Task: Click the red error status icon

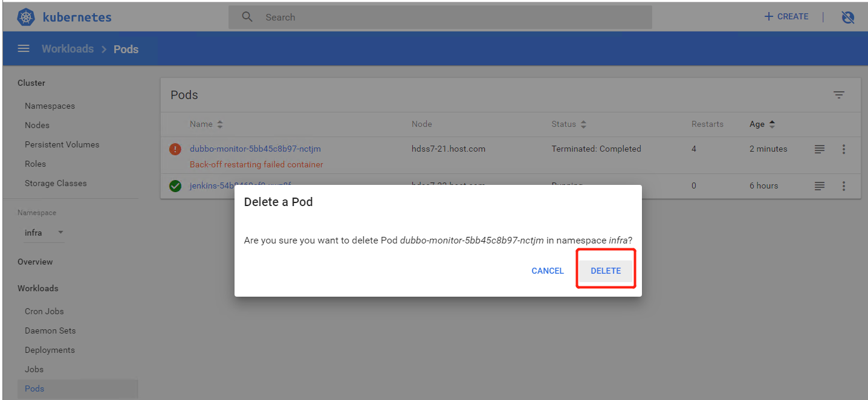Action: click(x=175, y=149)
